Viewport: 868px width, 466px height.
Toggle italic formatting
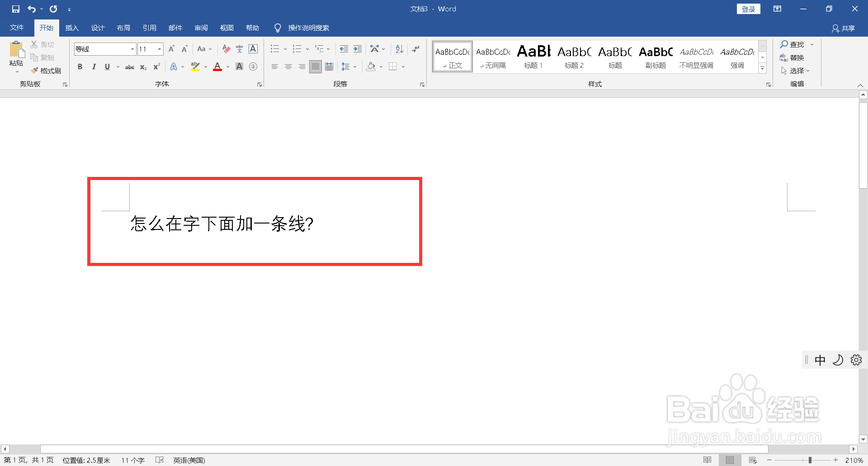pyautogui.click(x=94, y=67)
